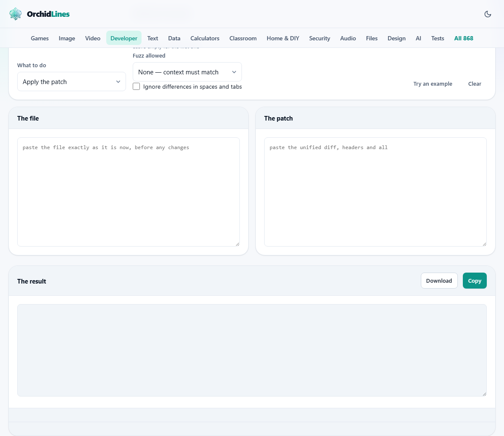Image resolution: width=504 pixels, height=436 pixels.
Task: Focus the patch text area
Action: (375, 192)
